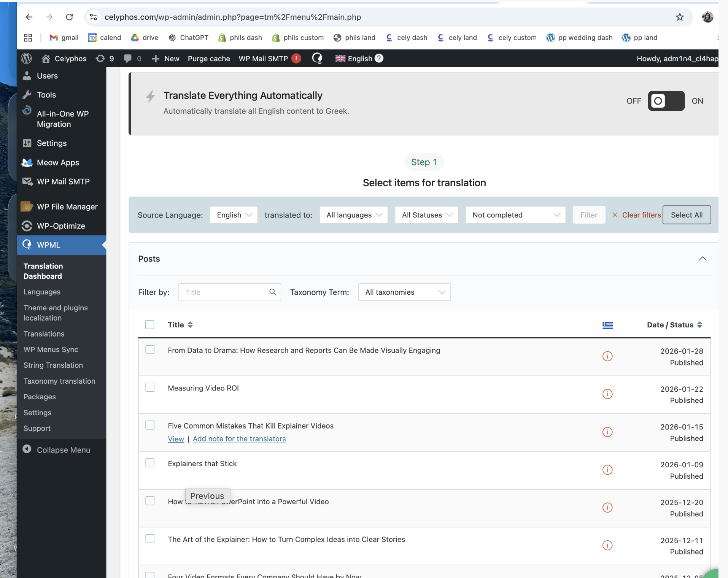Image resolution: width=728 pixels, height=578 pixels.
Task: Click the WPML icon in admin bar
Action: coord(317,59)
